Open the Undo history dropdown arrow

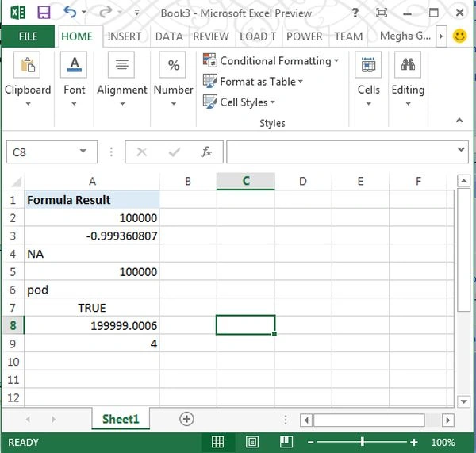coord(84,13)
